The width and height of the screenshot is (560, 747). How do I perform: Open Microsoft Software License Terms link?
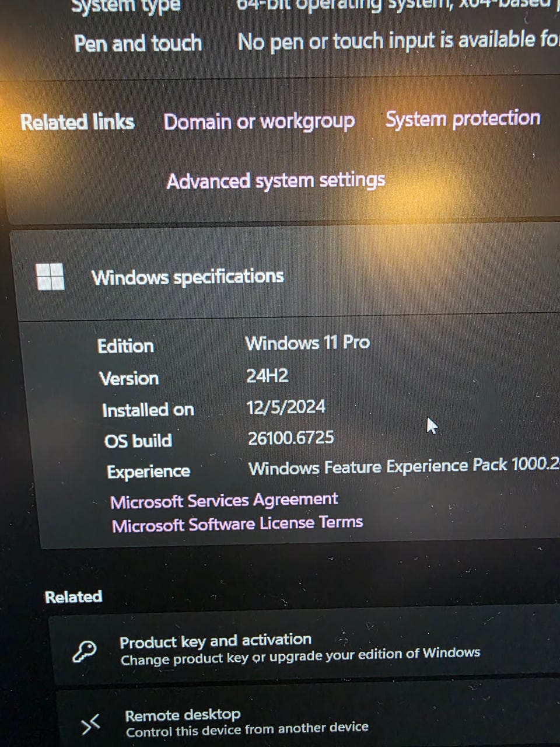click(237, 524)
